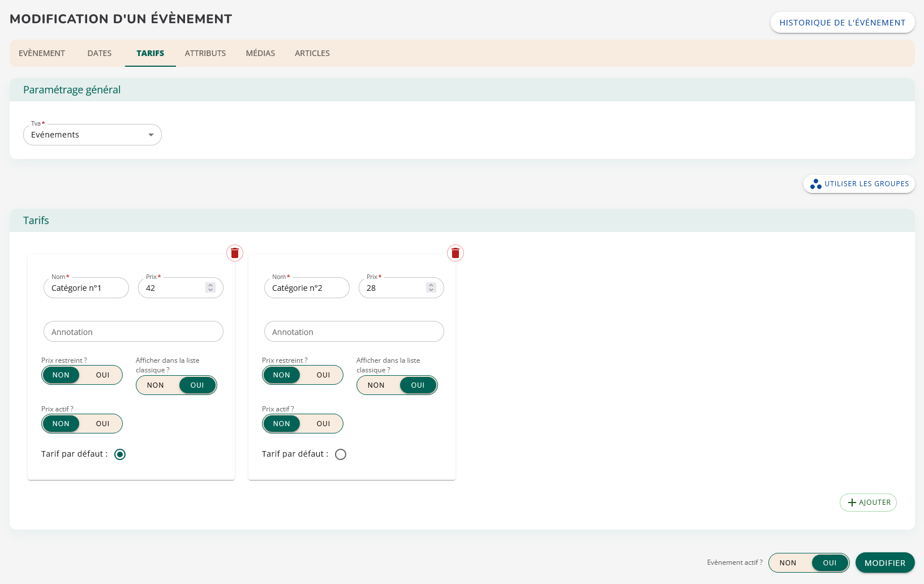Screen dimensions: 924x584
Task: Select Tarif par défaut radio for Catégorie n°1
Action: 120,454
